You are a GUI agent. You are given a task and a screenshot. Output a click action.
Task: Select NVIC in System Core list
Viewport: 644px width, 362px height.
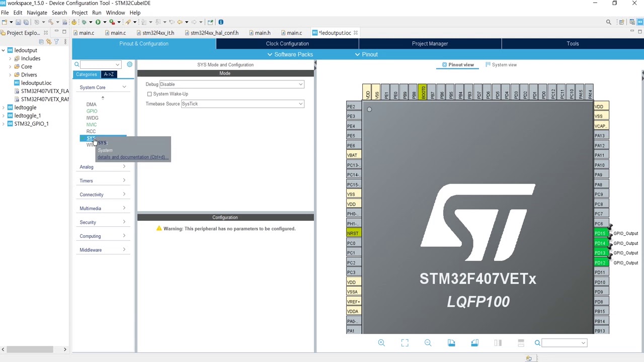91,125
